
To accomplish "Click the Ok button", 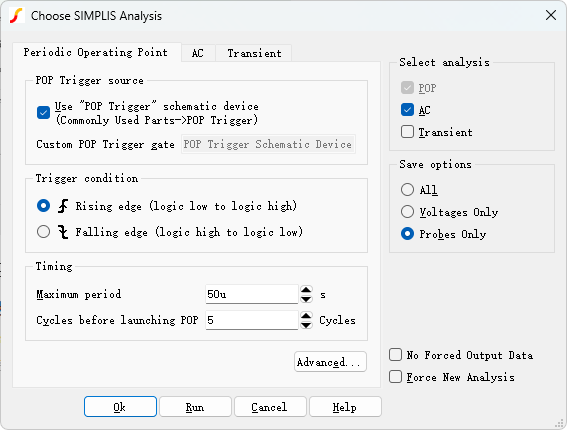I will [120, 407].
